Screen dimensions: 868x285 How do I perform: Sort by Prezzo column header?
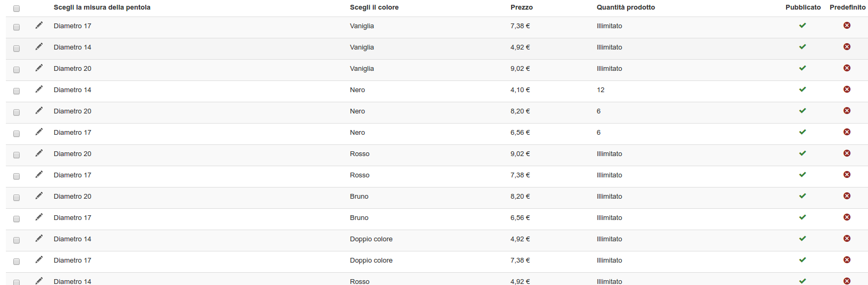coord(521,7)
